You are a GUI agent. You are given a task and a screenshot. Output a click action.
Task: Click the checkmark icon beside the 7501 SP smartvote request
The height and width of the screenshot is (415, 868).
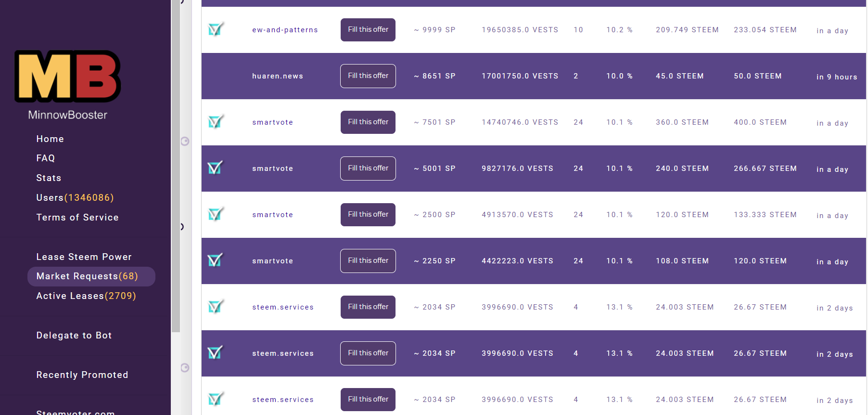click(216, 122)
